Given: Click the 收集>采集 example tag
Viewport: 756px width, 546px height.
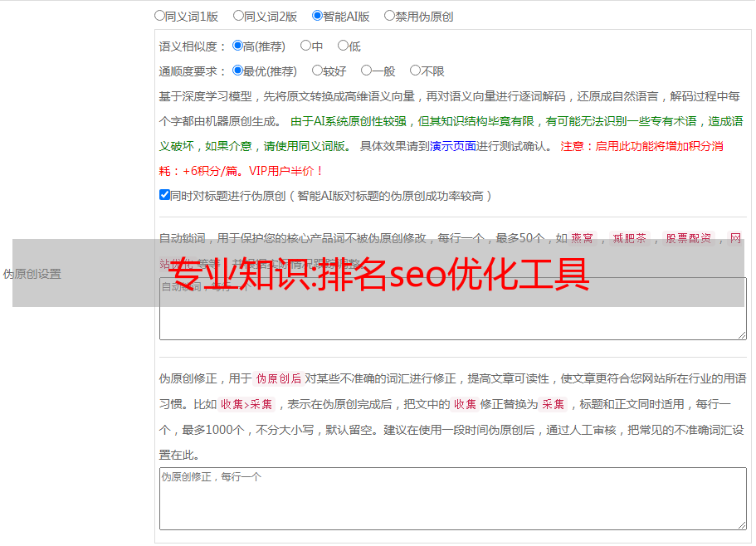Looking at the screenshot, I should [x=246, y=404].
